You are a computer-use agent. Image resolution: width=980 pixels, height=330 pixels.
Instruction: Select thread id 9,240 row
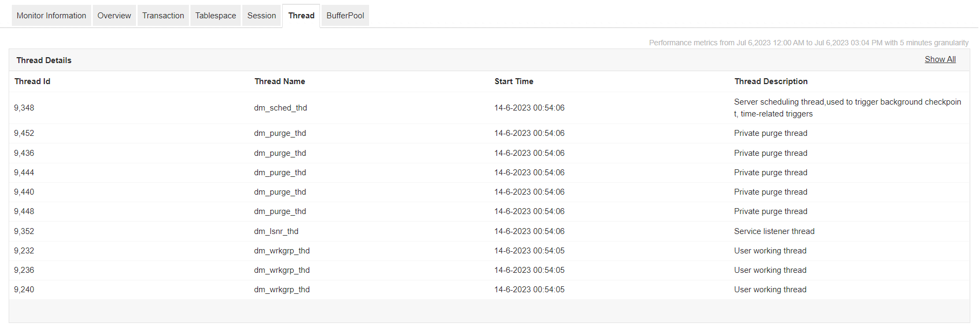24,290
